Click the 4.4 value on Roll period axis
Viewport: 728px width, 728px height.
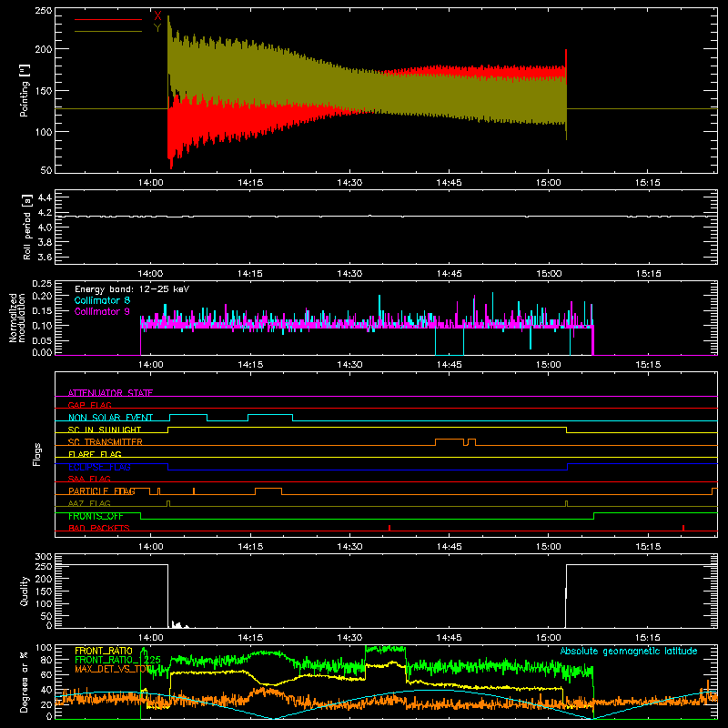pyautogui.click(x=44, y=197)
